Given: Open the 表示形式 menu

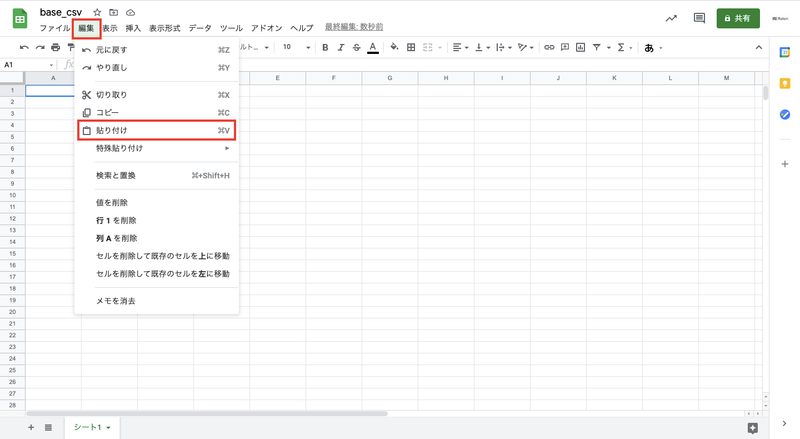Looking at the screenshot, I should 165,28.
